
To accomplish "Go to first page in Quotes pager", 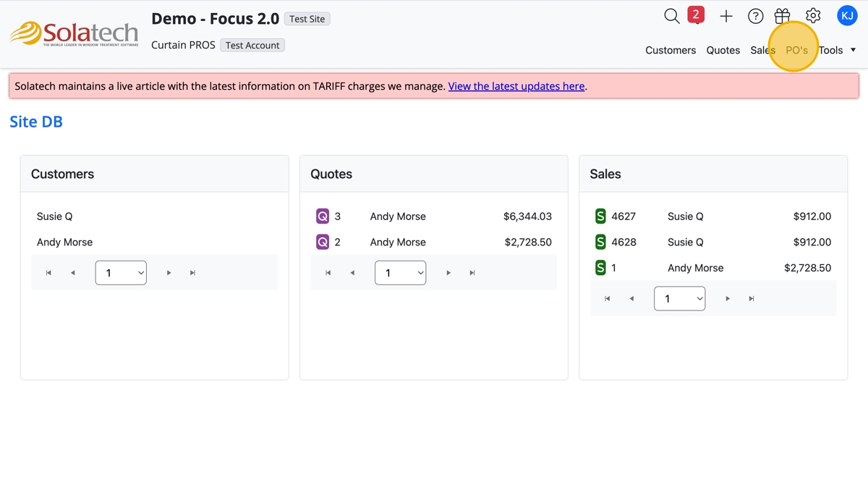I will coord(328,273).
